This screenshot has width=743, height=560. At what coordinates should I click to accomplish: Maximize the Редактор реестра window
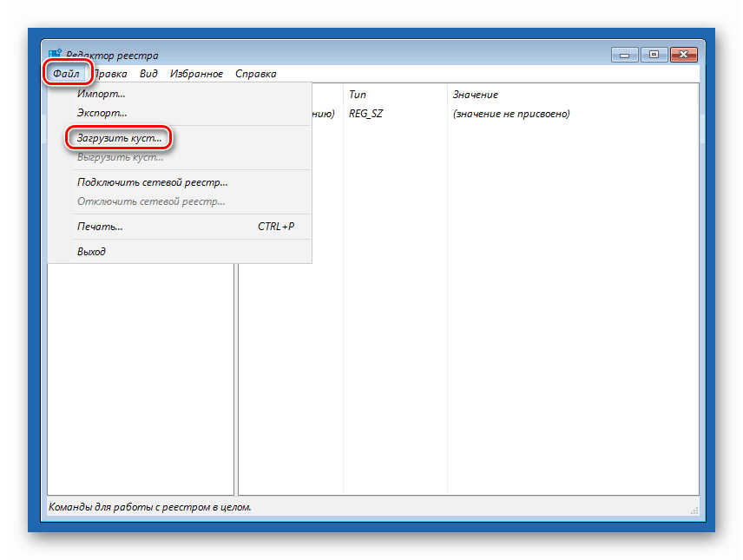click(654, 55)
